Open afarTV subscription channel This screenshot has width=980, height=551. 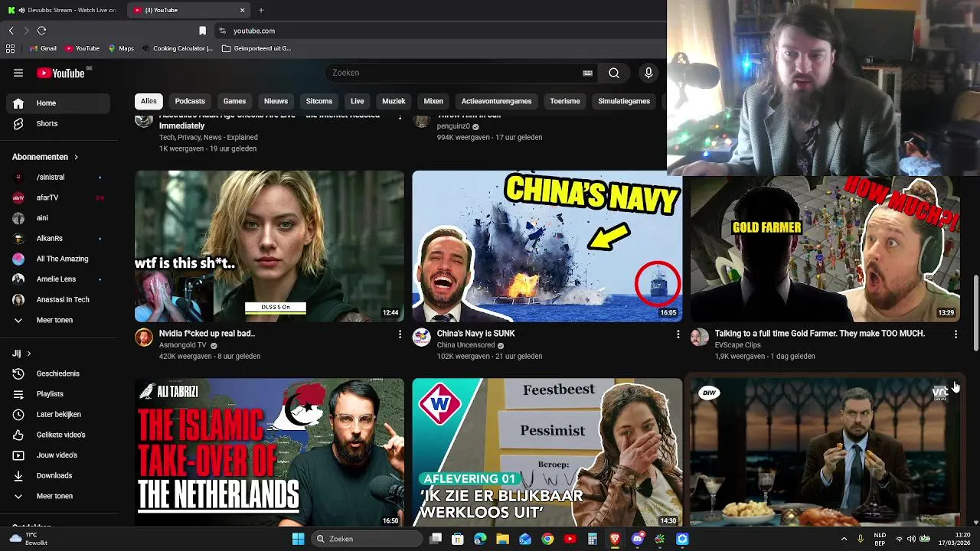coord(59,197)
